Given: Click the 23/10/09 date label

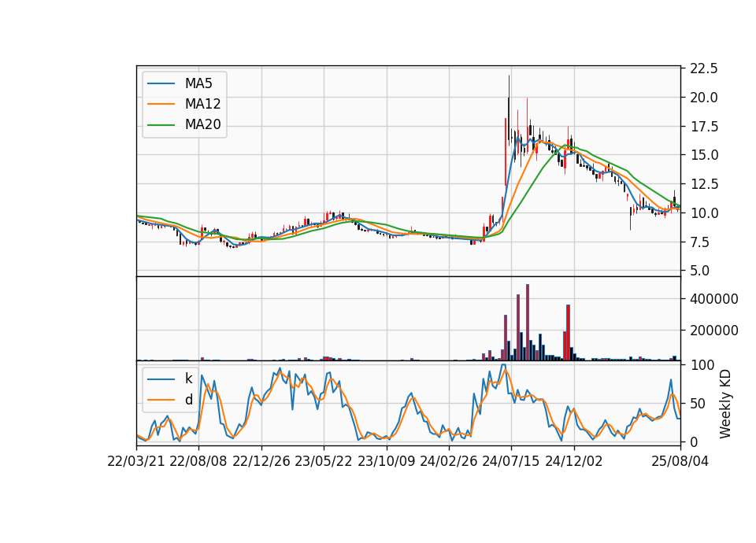Looking at the screenshot, I should [386, 461].
